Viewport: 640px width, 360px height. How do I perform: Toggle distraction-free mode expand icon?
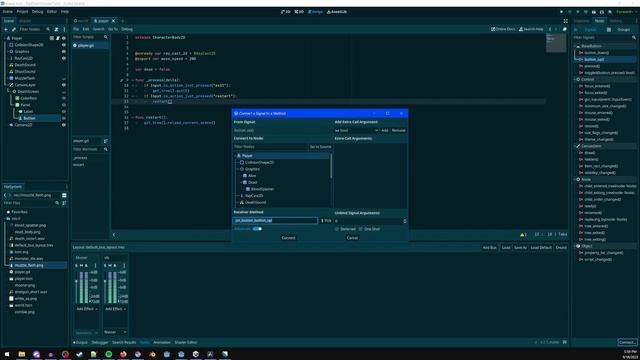click(x=565, y=21)
